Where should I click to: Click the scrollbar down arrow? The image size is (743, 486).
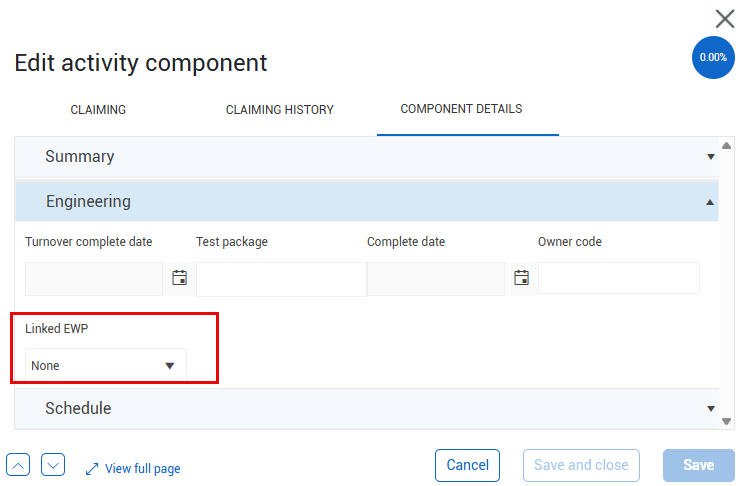click(x=726, y=421)
